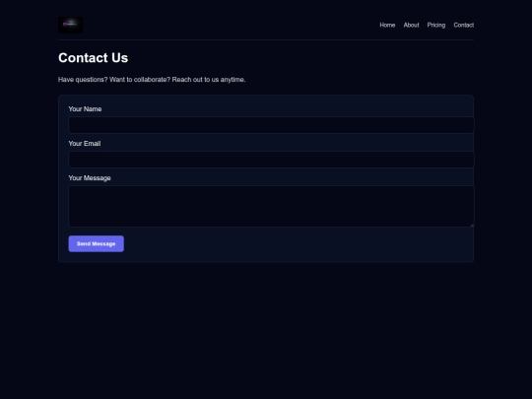This screenshot has width=532, height=399.
Task: Click the Contact Us heading
Action: (93, 58)
